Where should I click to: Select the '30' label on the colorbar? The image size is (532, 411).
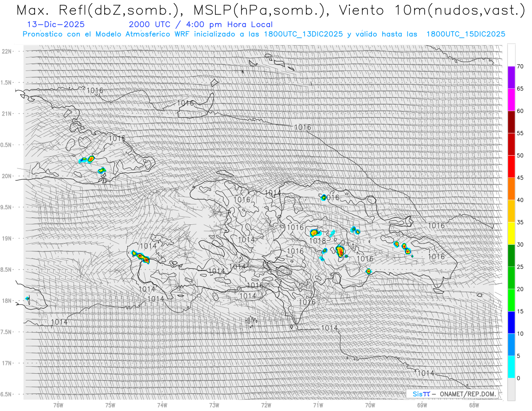click(x=520, y=244)
